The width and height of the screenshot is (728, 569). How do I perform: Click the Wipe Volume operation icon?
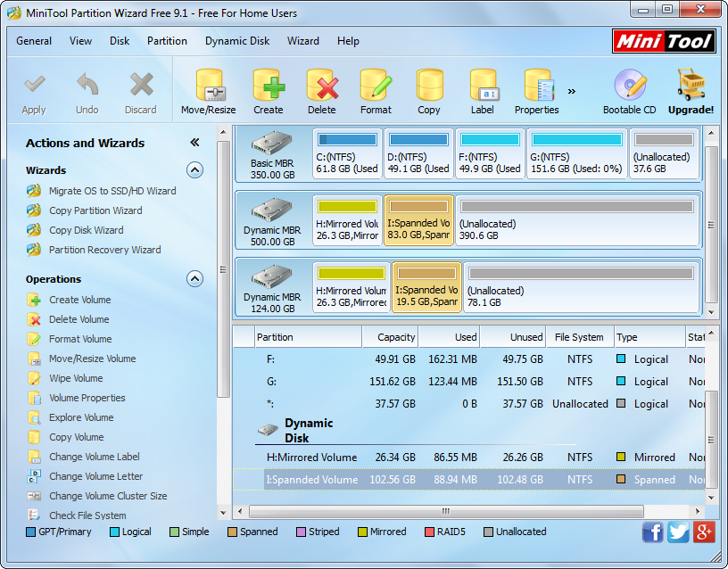pyautogui.click(x=33, y=378)
